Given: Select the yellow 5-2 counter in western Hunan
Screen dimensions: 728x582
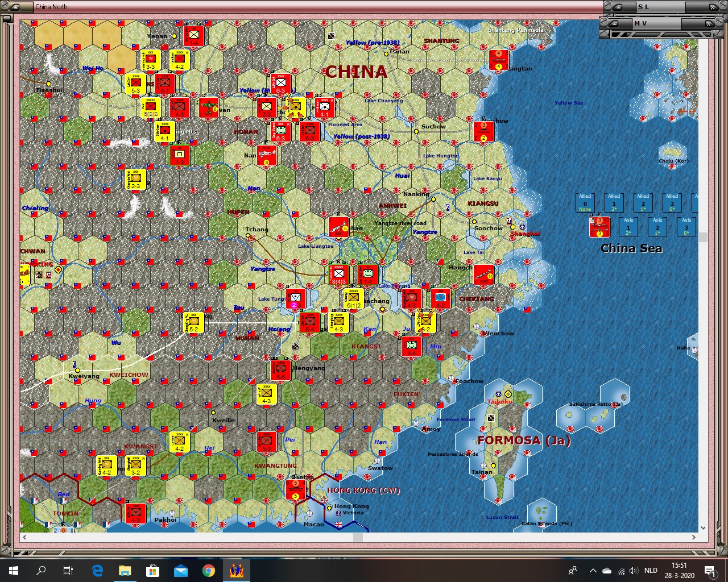Looking at the screenshot, I should coord(193,322).
